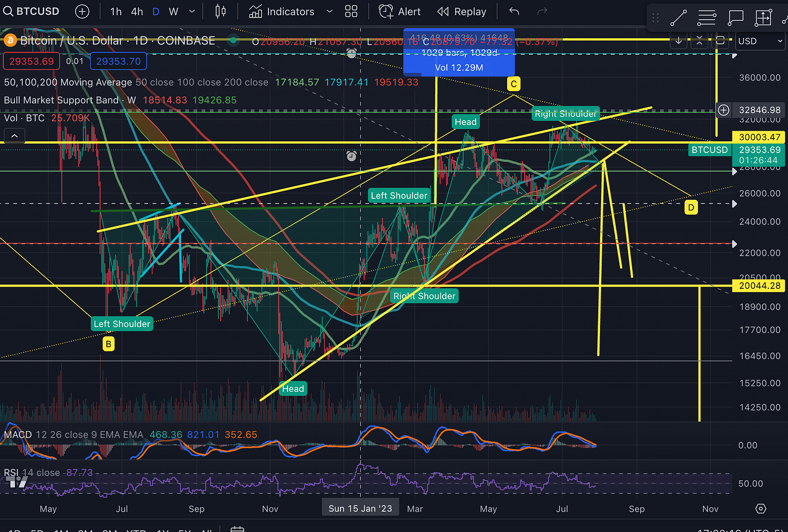Viewport: 788px width, 532px height.
Task: Select the callout text annotation tool
Action: click(x=735, y=18)
